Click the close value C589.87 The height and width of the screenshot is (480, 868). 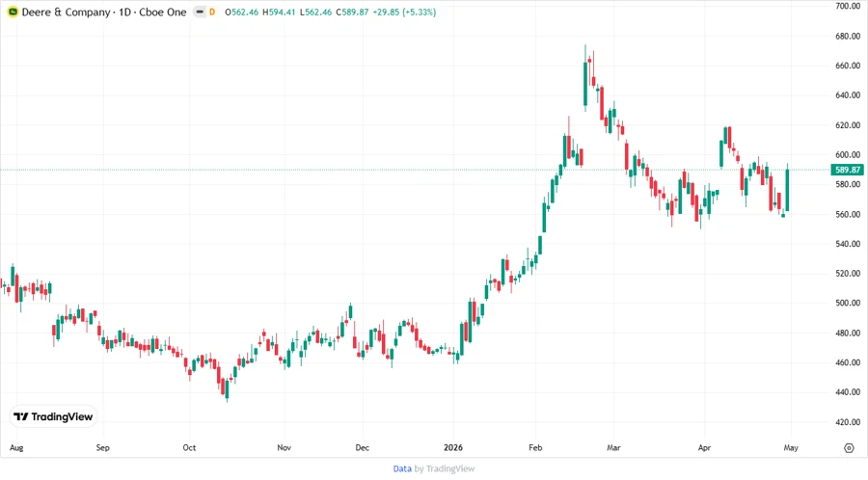[x=352, y=12]
